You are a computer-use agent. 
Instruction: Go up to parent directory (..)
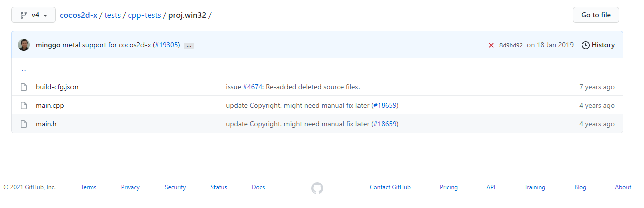[24, 68]
